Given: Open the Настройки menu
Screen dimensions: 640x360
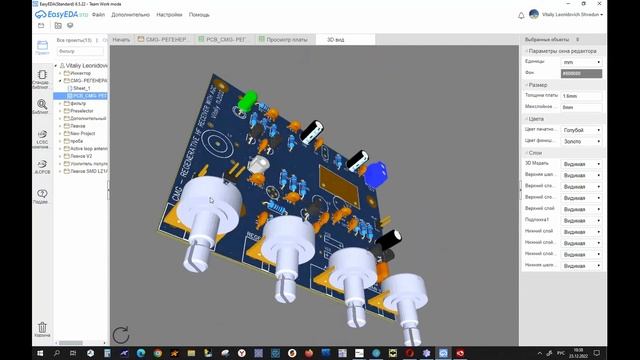Looking at the screenshot, I should (169, 15).
